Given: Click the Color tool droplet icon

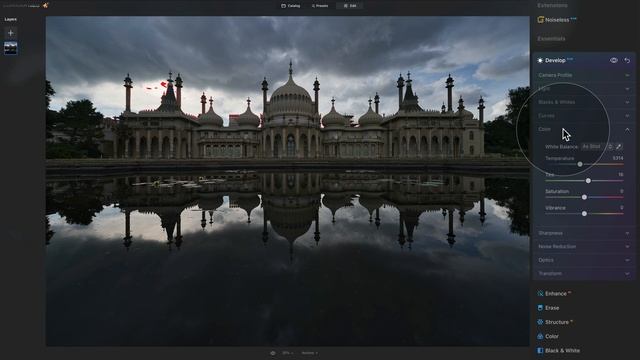Looking at the screenshot, I should [540, 336].
